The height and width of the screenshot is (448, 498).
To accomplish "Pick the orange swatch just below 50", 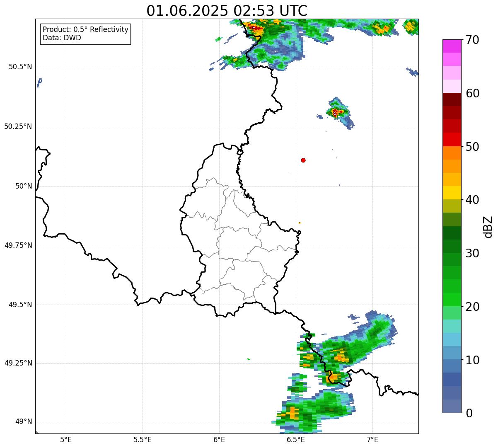I will point(452,153).
